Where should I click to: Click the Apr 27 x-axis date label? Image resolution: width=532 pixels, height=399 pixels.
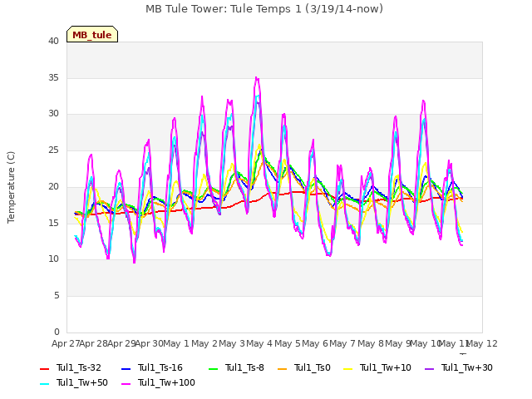66,343
